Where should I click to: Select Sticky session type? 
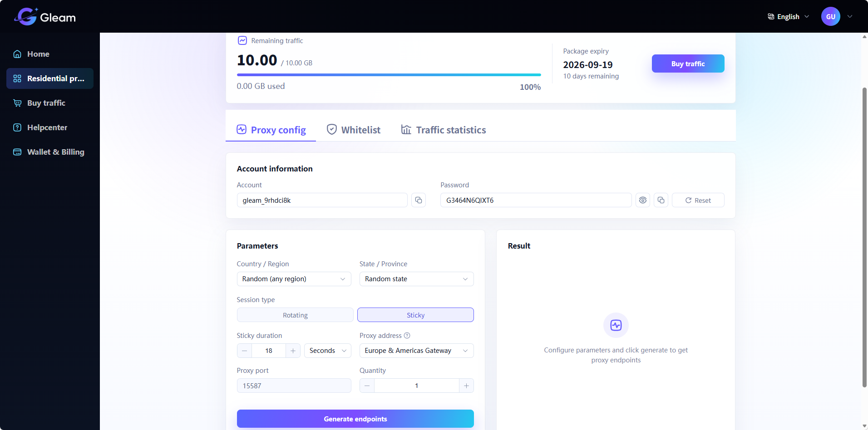point(415,315)
